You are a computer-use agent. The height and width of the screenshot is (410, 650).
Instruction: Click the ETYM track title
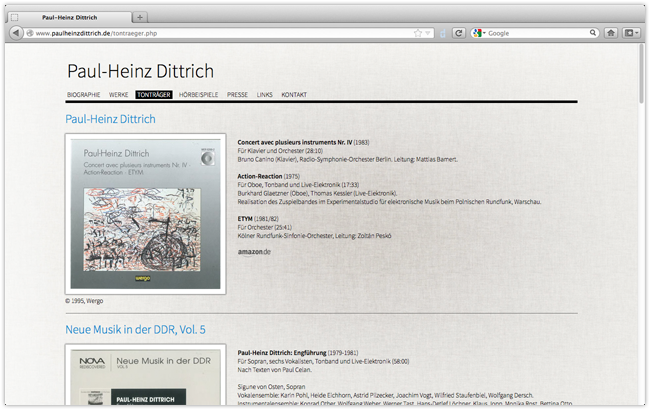[245, 219]
